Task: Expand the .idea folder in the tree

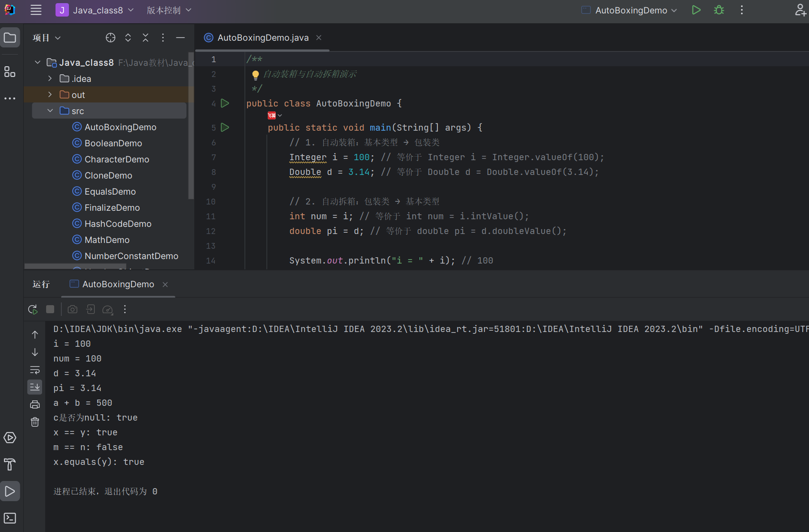Action: tap(50, 79)
